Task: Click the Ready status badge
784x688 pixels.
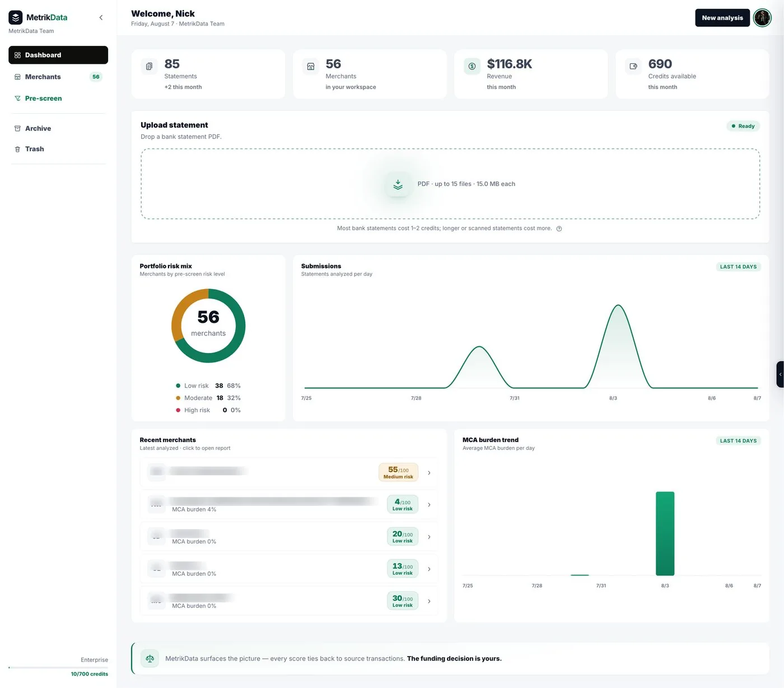Action: [x=743, y=126]
